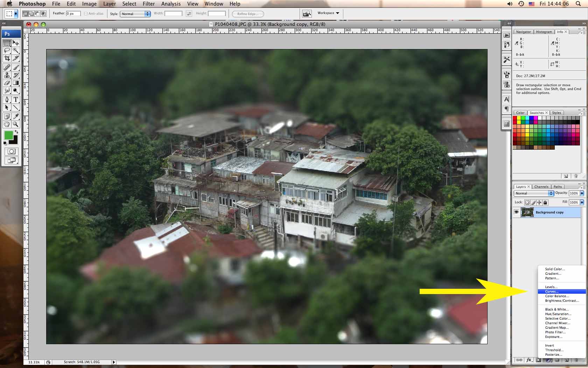Toggle lock image pixels

[x=533, y=202]
